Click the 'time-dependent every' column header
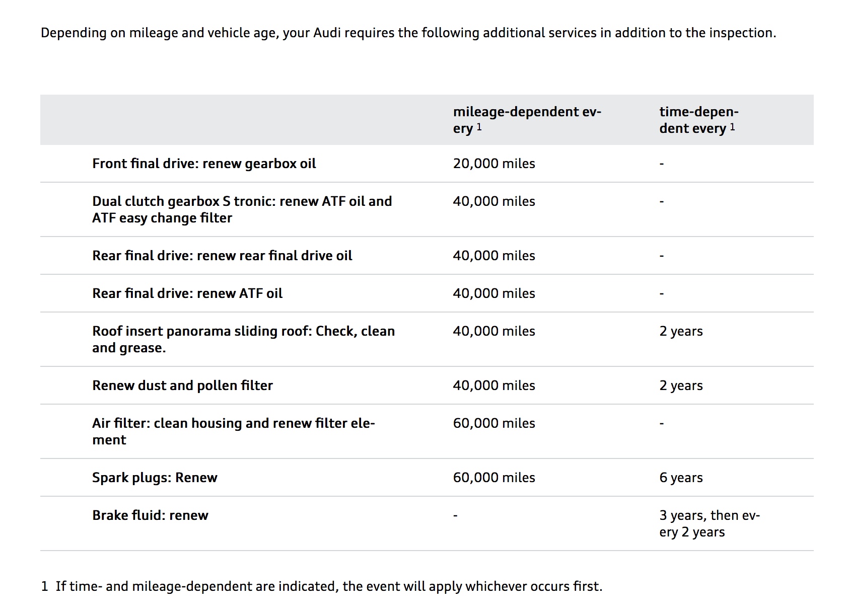This screenshot has width=849, height=616. point(698,120)
